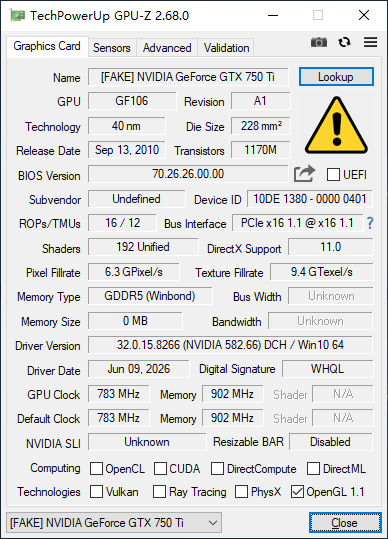Click the BIOS export share icon

click(x=304, y=174)
